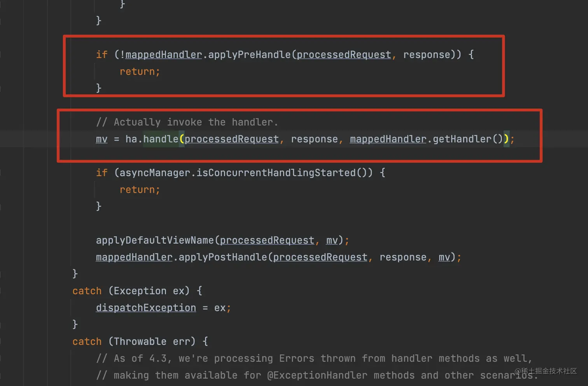588x386 pixels.
Task: Click the if keyword before !mappedHandler
Action: [x=101, y=55]
